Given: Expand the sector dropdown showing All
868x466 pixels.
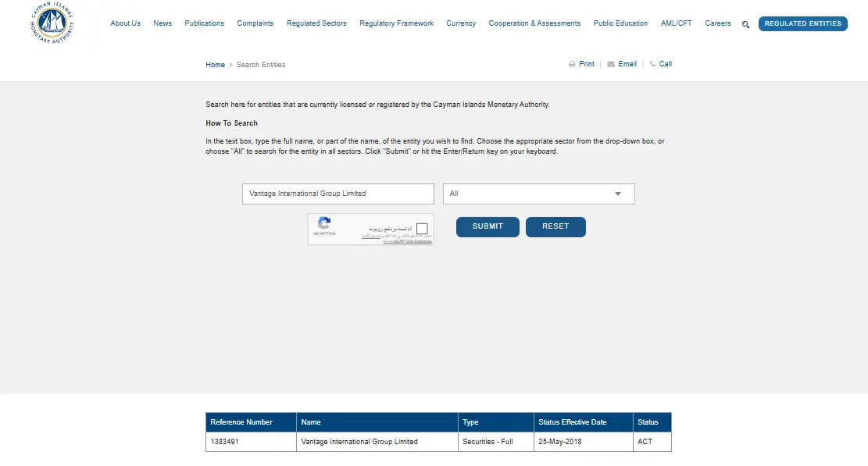Looking at the screenshot, I should (538, 194).
